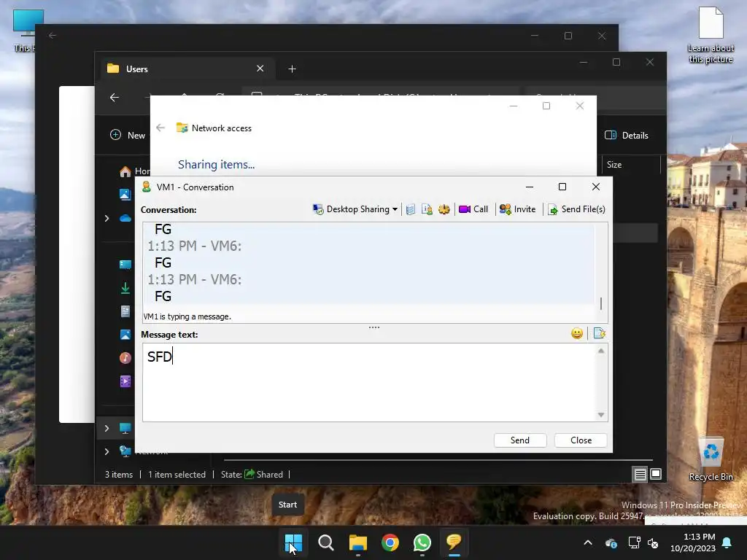
Task: Open Videos icon in File Explorer sidebar
Action: click(x=125, y=381)
